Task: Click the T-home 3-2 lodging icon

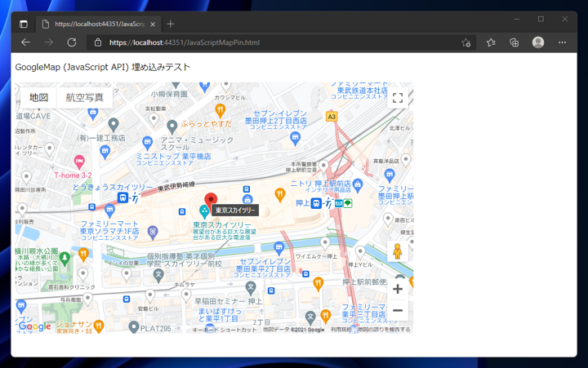Action: click(x=79, y=162)
